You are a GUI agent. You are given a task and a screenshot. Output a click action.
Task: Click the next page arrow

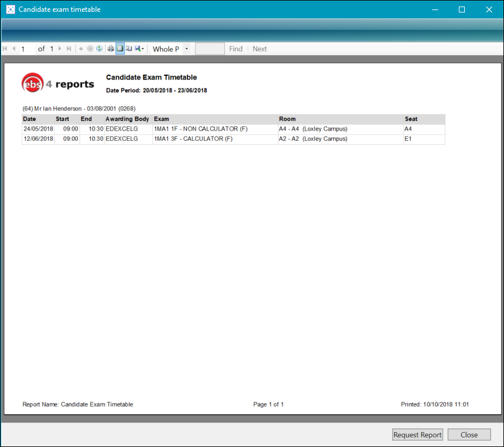(60, 49)
